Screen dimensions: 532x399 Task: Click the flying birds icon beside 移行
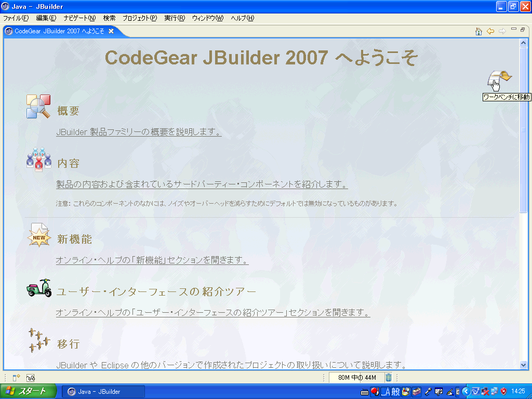[x=39, y=340]
